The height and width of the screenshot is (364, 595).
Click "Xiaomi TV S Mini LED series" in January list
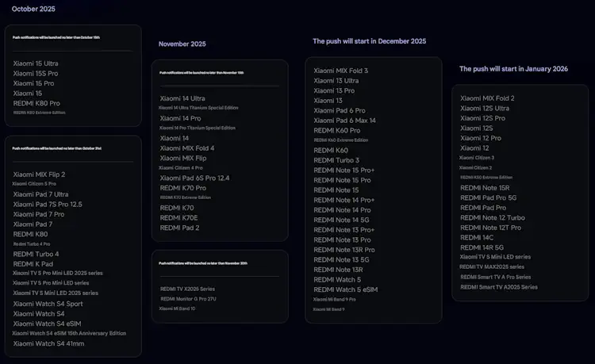pos(495,257)
